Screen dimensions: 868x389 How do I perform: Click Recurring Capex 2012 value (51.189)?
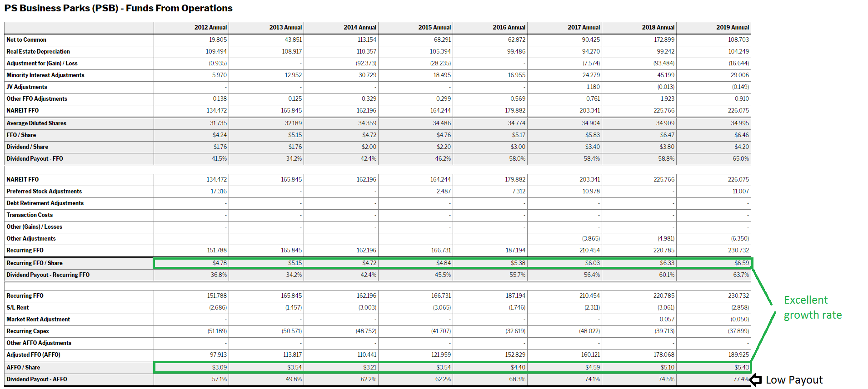217,331
